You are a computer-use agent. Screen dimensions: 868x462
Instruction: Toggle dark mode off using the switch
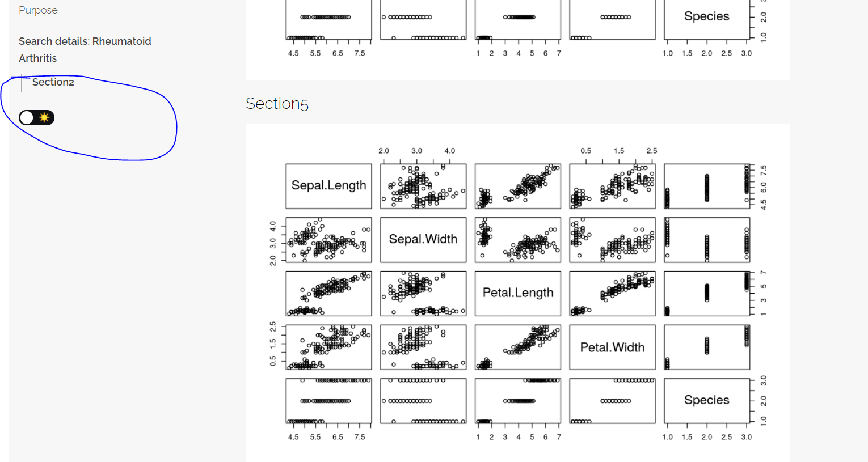click(36, 117)
